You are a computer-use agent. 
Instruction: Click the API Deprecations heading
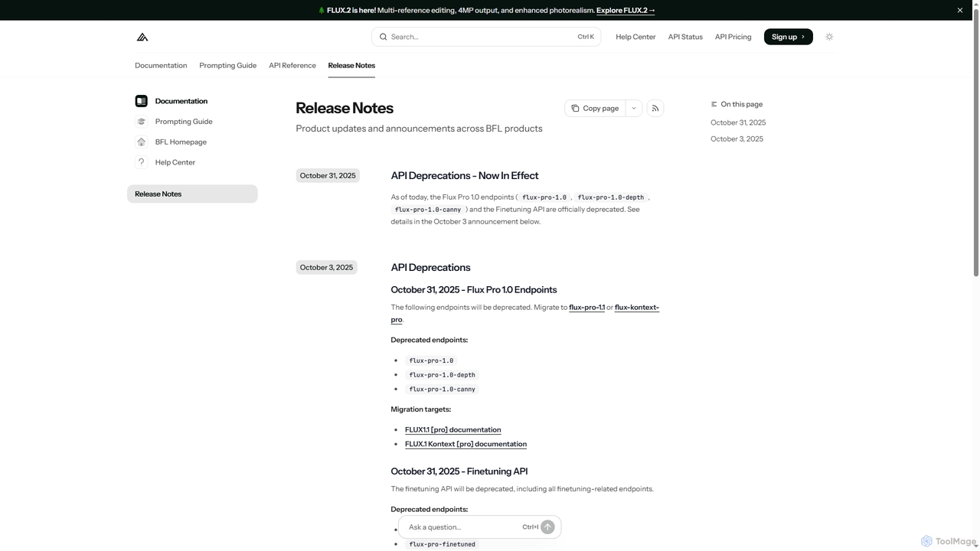coord(430,267)
